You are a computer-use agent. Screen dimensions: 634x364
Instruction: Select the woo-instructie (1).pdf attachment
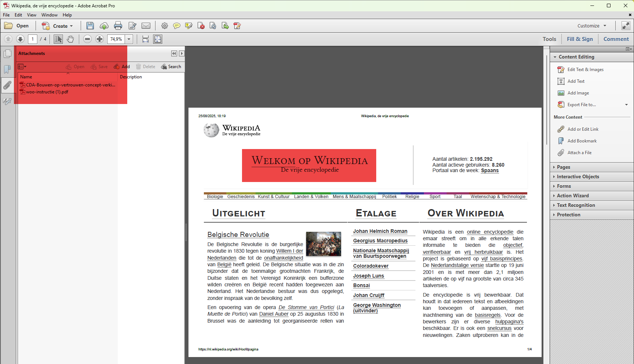click(44, 92)
